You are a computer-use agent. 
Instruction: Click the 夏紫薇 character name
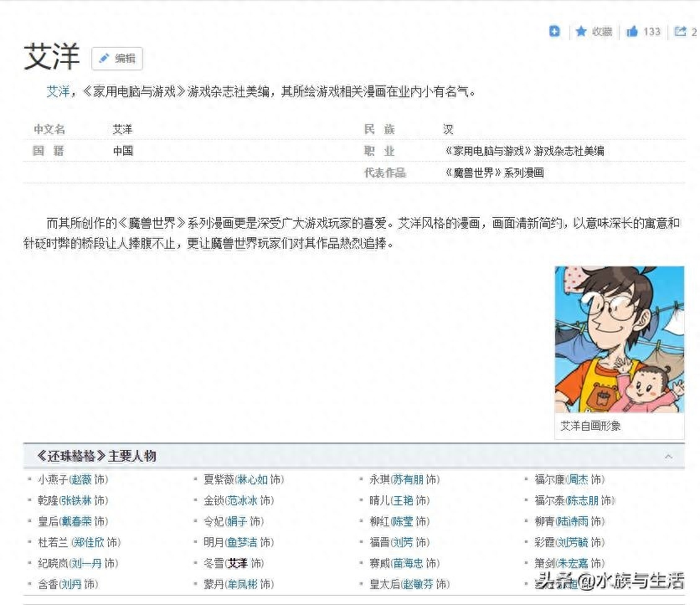[219, 479]
